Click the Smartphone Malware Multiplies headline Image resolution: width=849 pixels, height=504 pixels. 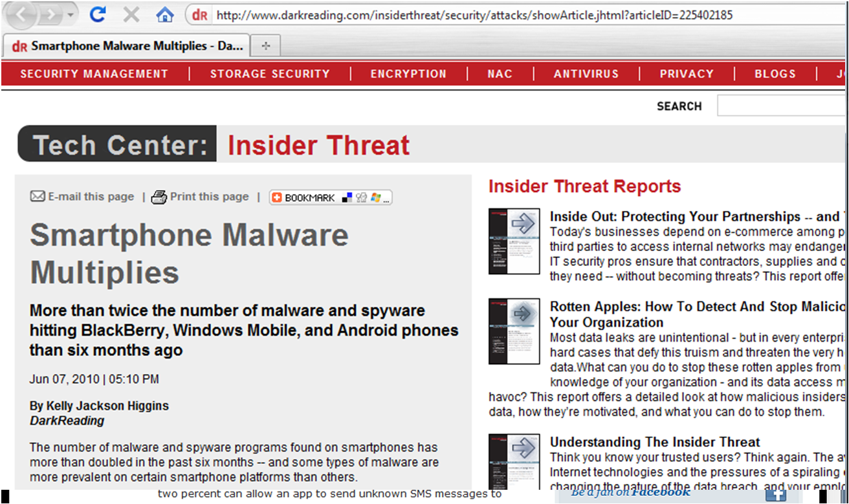[x=189, y=254]
